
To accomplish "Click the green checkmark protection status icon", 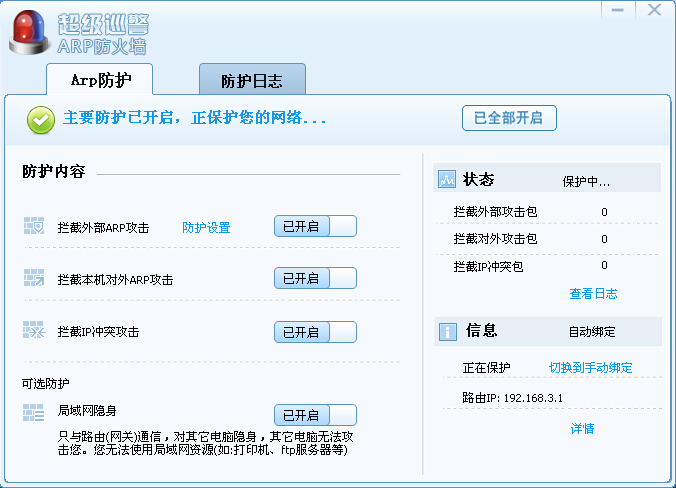I will [x=41, y=120].
